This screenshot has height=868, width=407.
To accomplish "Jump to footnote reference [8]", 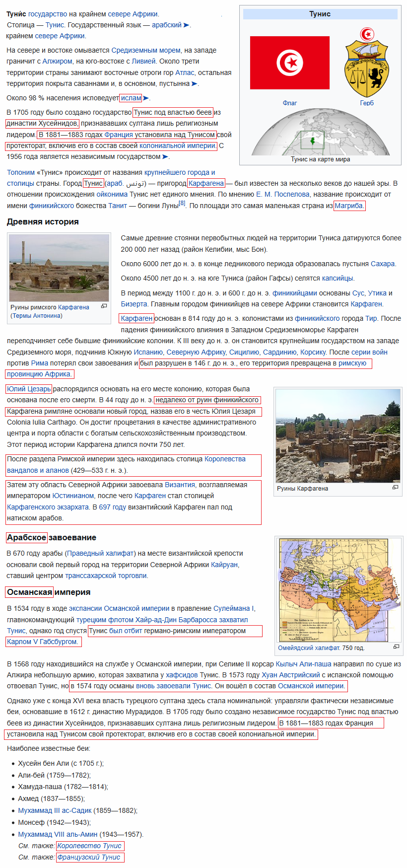I will pos(182,203).
